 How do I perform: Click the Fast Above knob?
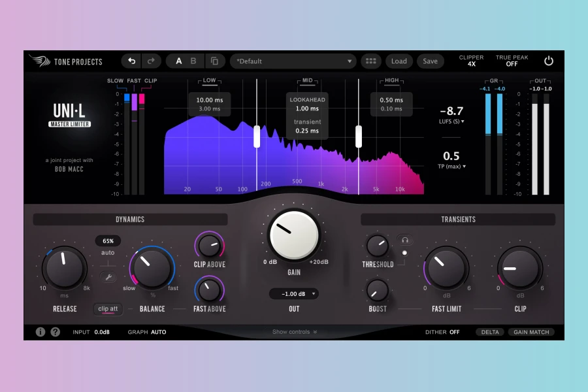click(x=209, y=290)
